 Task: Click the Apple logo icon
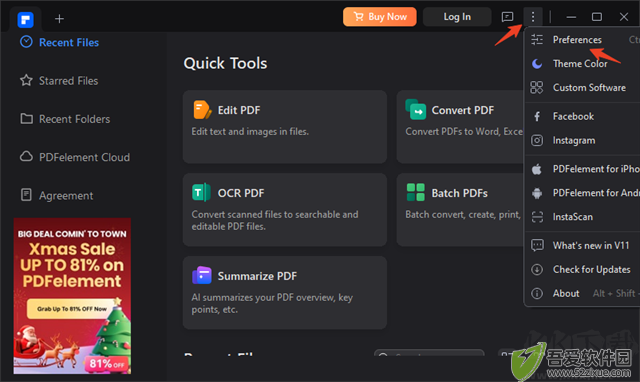coord(537,169)
